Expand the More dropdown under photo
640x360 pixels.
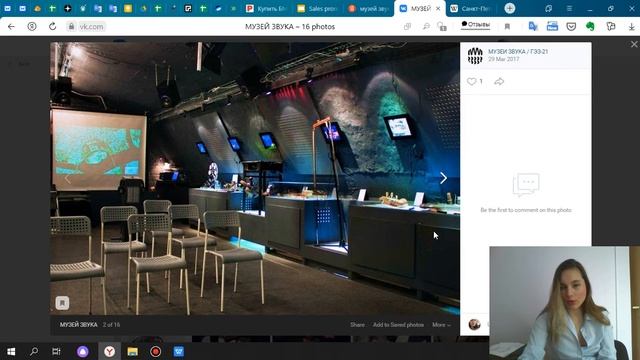[x=441, y=325]
